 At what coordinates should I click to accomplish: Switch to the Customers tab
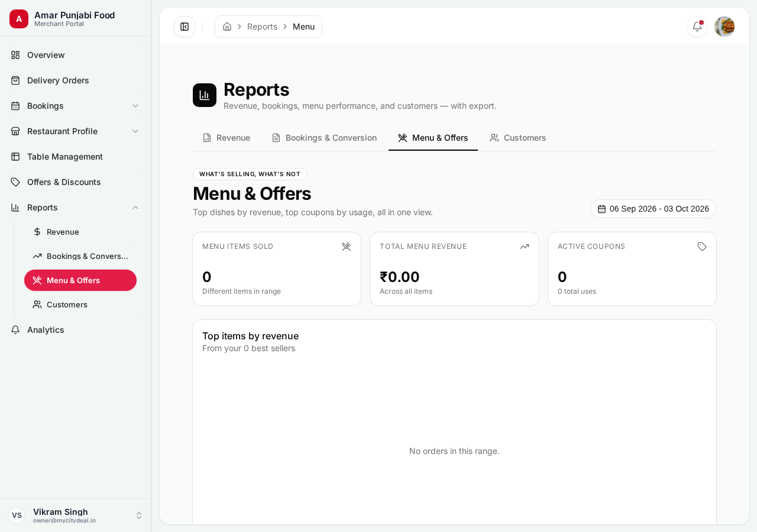(x=518, y=138)
